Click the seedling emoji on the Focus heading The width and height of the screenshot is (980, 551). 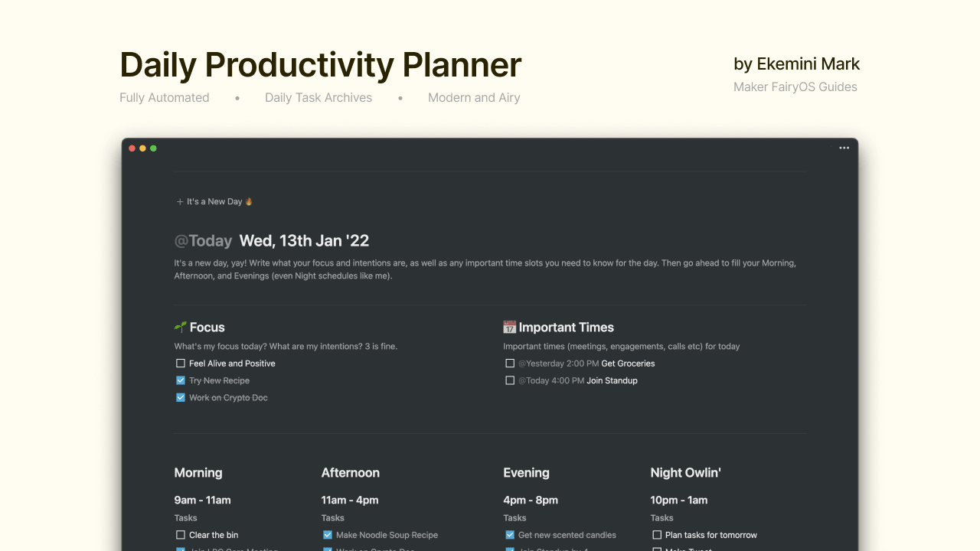[180, 327]
